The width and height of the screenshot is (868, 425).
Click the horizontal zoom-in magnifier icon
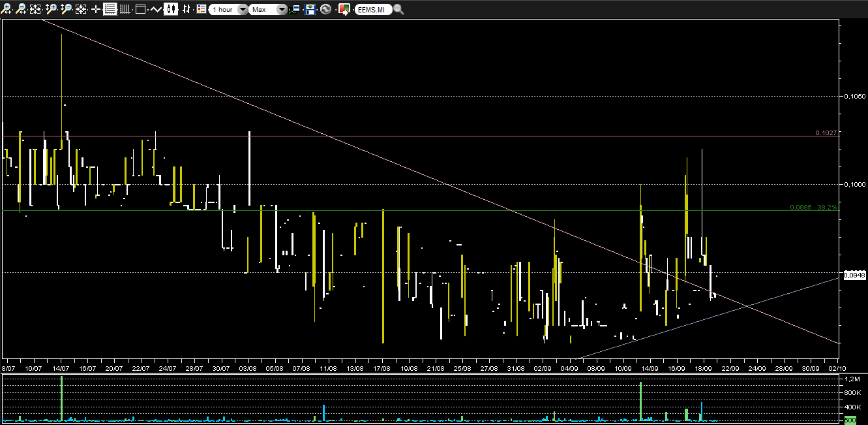click(7, 9)
